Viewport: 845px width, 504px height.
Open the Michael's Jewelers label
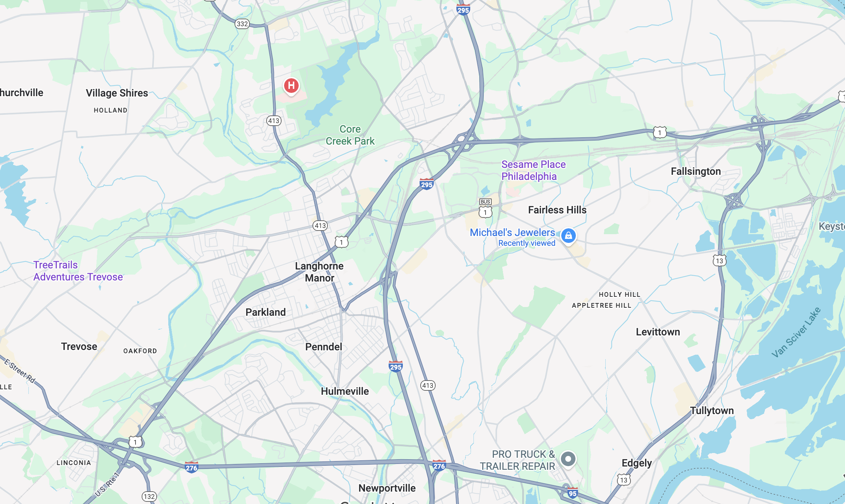pos(512,232)
